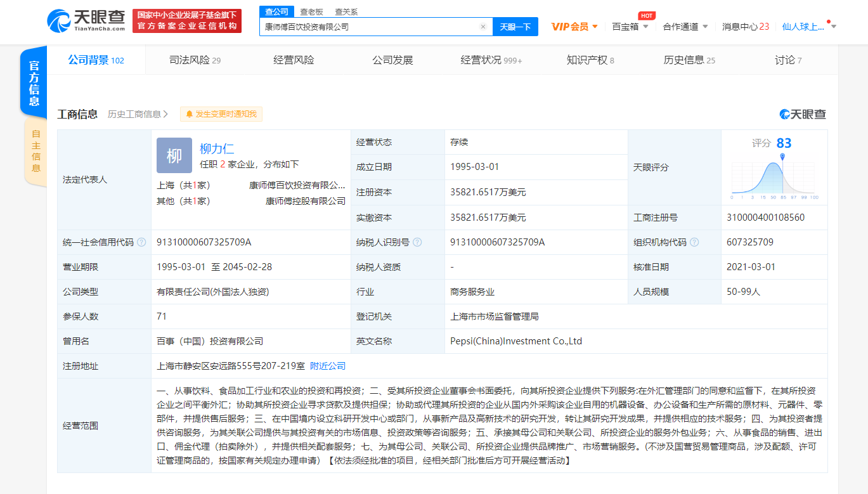Click the 成立日期 value 1995-03-01
This screenshot has width=868, height=494.
point(474,167)
